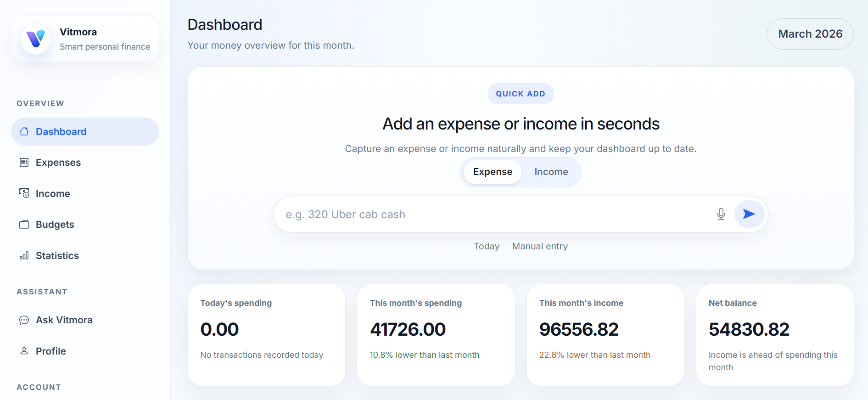Viewport: 868px width, 400px height.
Task: Select the Expense option in the toggle
Action: click(493, 172)
